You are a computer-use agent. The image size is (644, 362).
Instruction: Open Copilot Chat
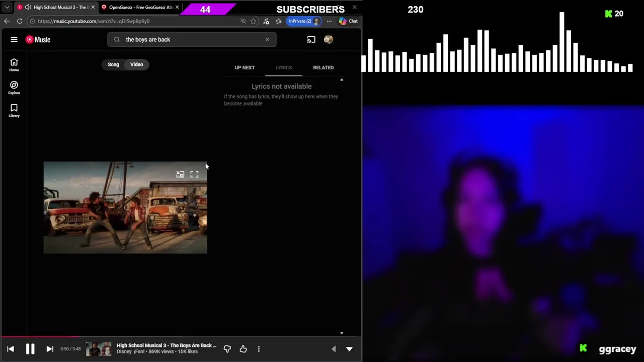(x=348, y=21)
